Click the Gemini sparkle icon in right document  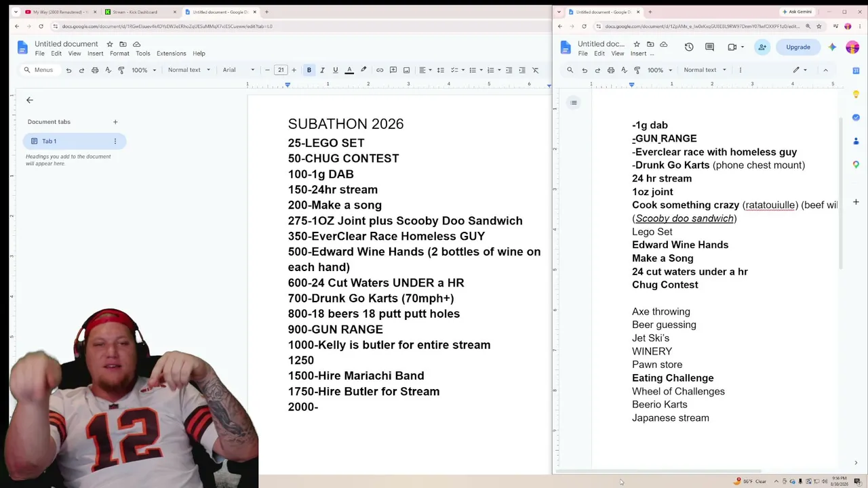coord(832,47)
